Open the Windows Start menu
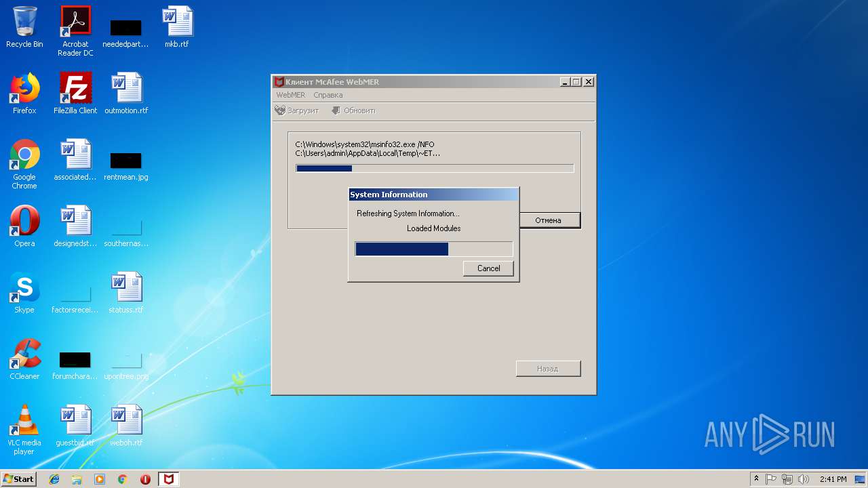Viewport: 868px width, 488px height. (x=18, y=479)
